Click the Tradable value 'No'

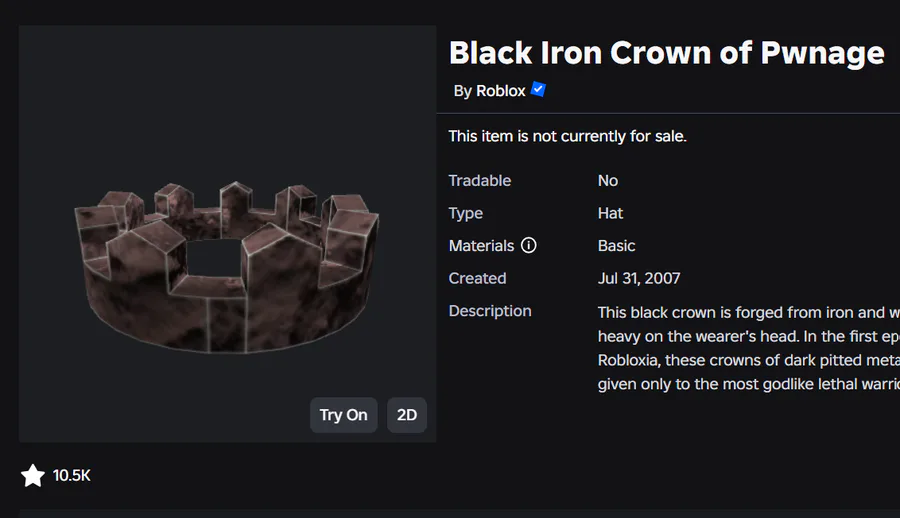click(608, 181)
